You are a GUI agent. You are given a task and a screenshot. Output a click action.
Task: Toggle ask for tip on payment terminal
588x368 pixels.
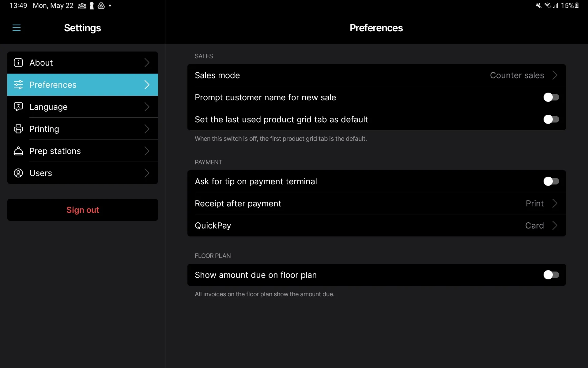[x=551, y=181]
